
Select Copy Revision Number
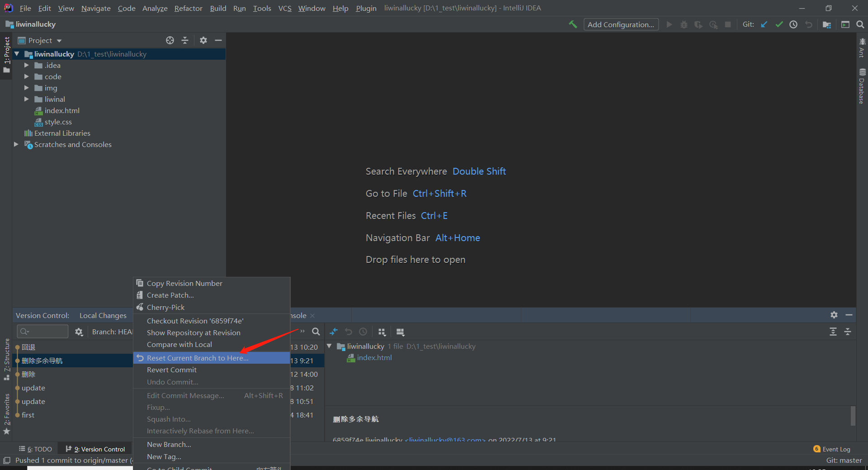[212, 283]
